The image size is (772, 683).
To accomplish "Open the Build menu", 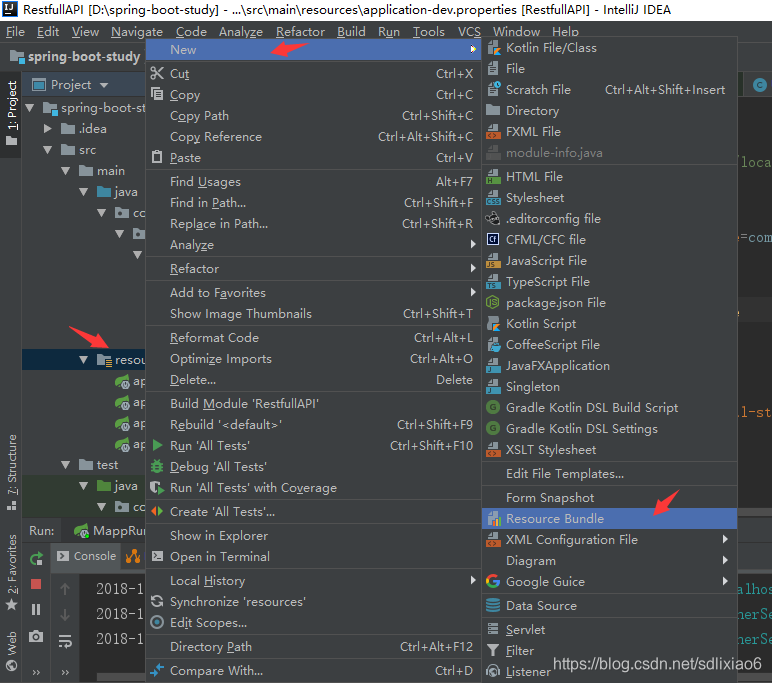I will [x=351, y=32].
